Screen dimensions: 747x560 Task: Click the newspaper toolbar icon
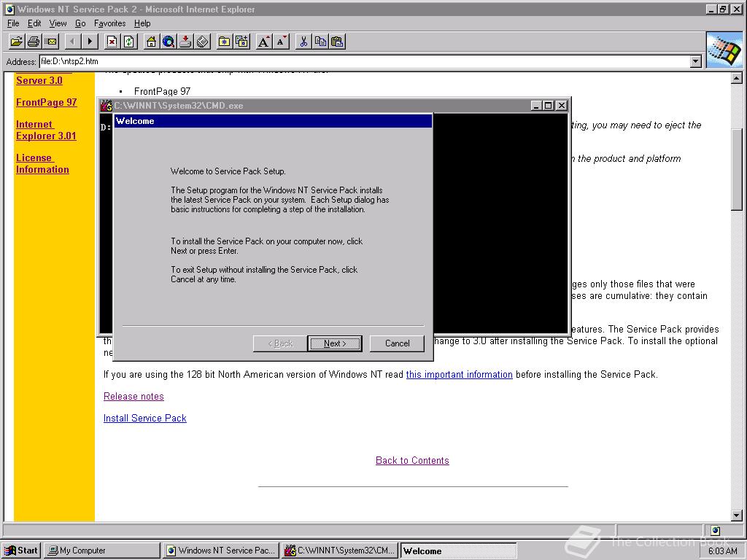[x=203, y=42]
